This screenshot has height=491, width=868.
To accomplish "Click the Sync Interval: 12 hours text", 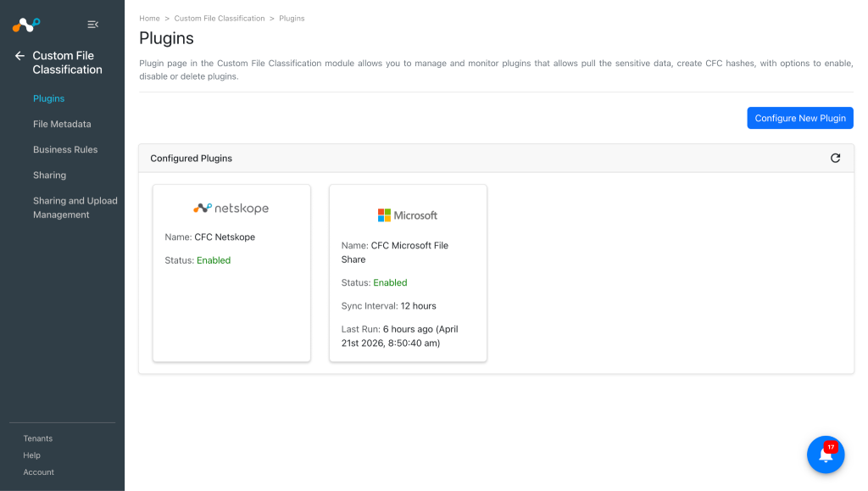I will (x=388, y=305).
